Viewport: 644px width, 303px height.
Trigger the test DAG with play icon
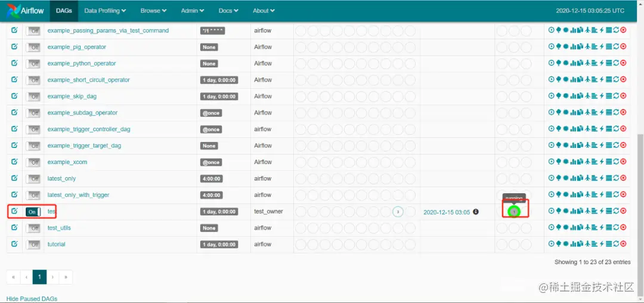pos(551,211)
